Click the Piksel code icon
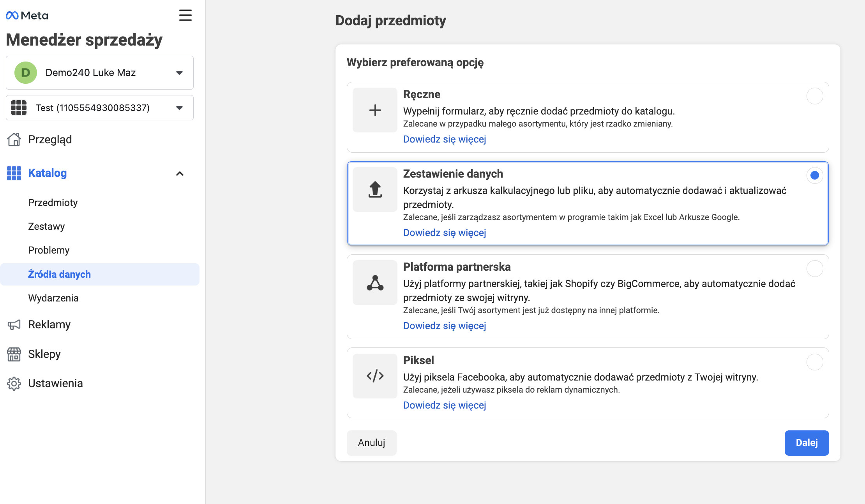Screen dimensions: 865x504 coord(375,376)
